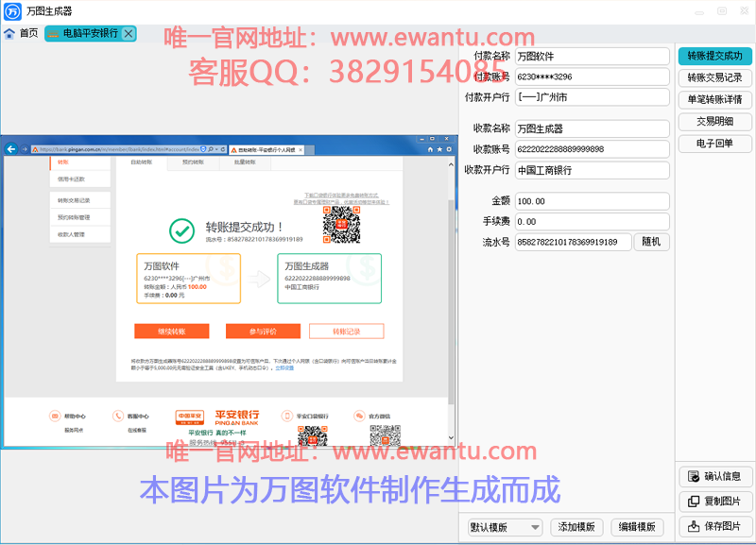This screenshot has width=756, height=545.
Task: Select the 预约转账 tab in the preview
Action: (193, 162)
